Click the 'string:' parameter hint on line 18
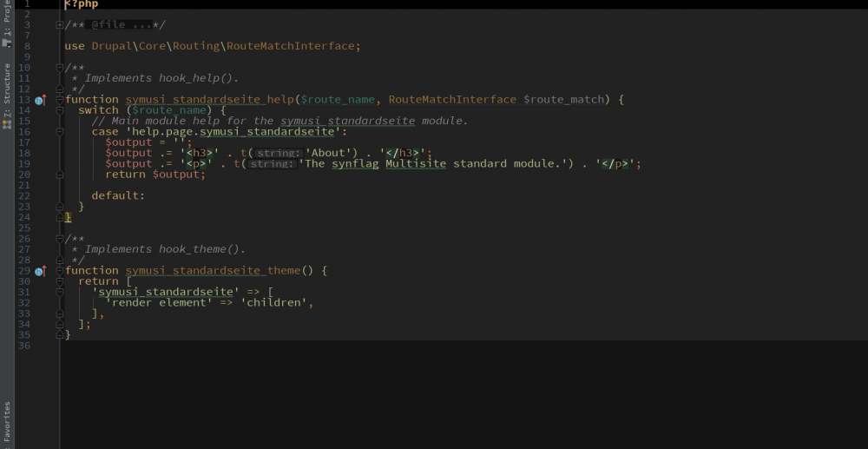 (278, 154)
